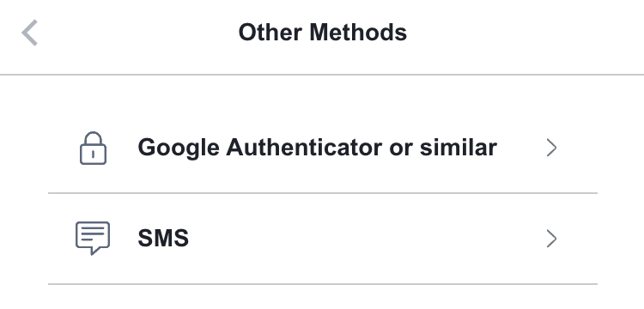Click the "Google Authenticator or similar" label text

tap(317, 148)
